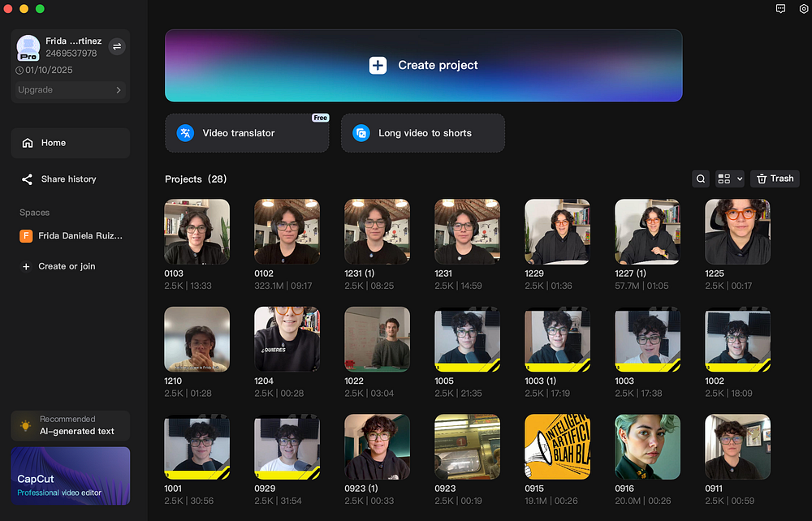812x521 pixels.
Task: Open project 1001 thumbnail
Action: pos(197,447)
